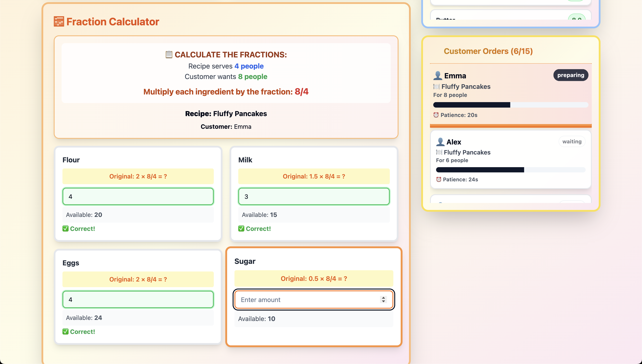Click the alarm clock icon in Alex's order
Screen dimensions: 642x364
pos(439,180)
